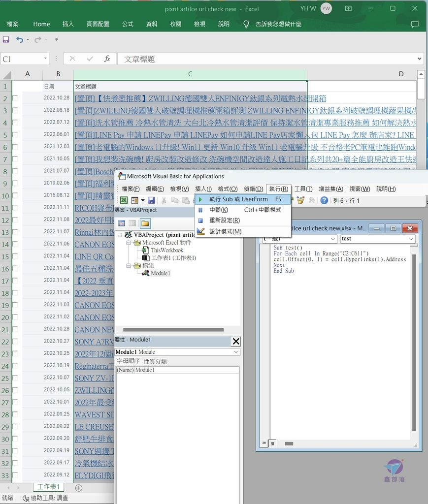The image size is (428, 504).
Task: Click the Insert UserForm icon in VBA toolbar
Action: click(134, 200)
